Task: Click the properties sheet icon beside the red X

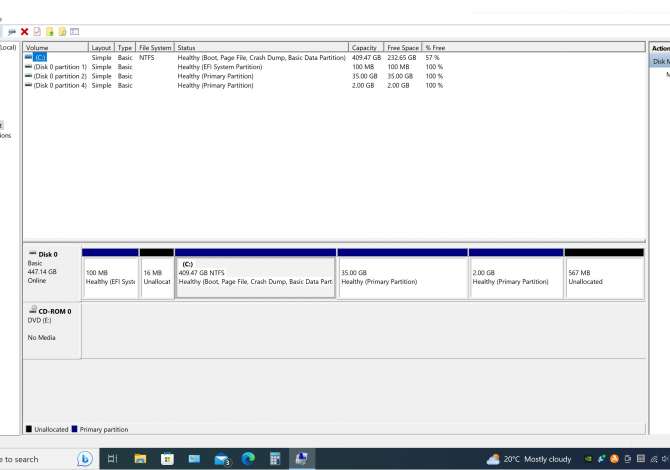Action: click(37, 32)
